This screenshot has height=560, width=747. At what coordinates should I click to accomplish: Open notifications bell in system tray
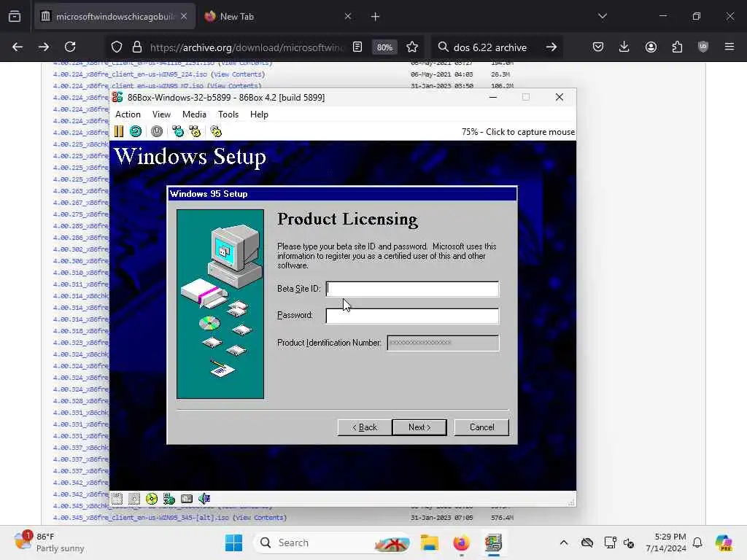click(x=697, y=542)
